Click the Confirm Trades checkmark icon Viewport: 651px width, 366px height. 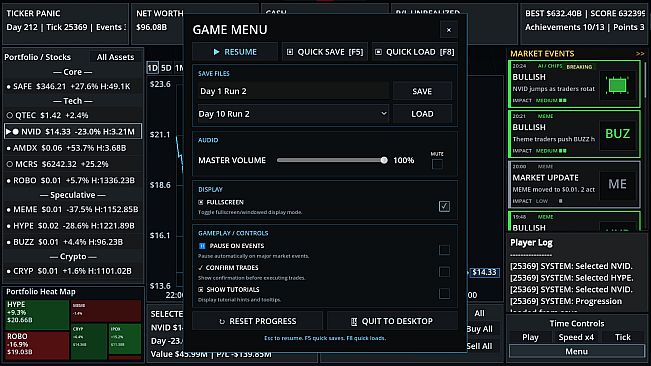[201, 268]
